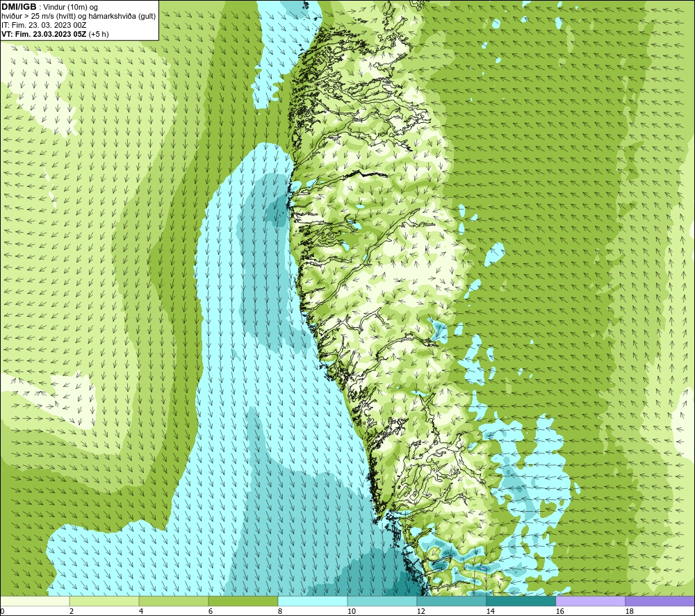This screenshot has width=695, height=616.
Task: Click the purple legend swatch above 18 m/s
Action: point(660,601)
